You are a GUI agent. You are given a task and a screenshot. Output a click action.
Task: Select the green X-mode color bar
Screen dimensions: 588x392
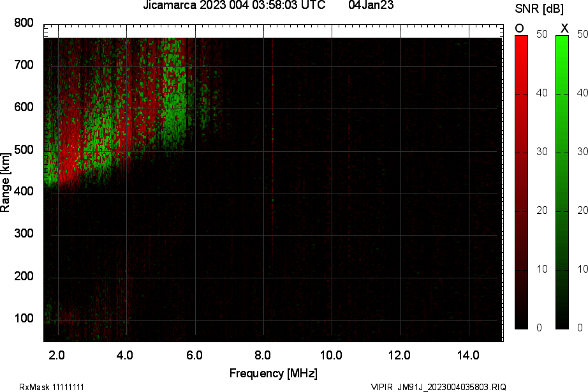coord(562,183)
